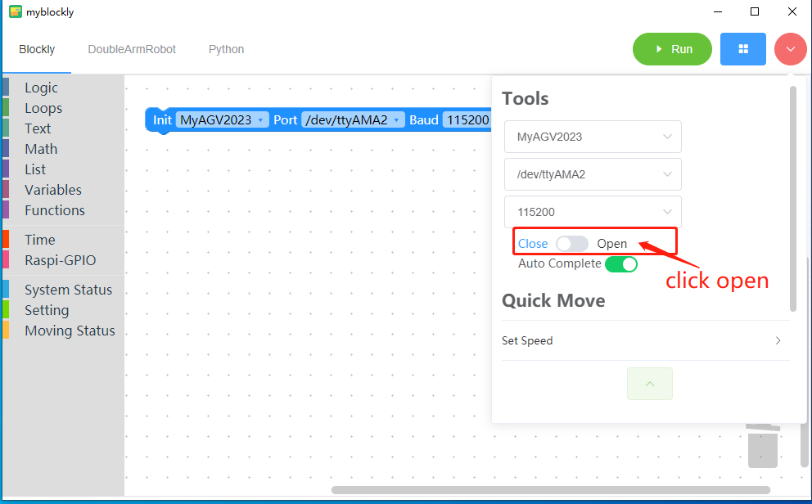The width and height of the screenshot is (812, 504).
Task: Open the List block category
Action: pos(63,169)
